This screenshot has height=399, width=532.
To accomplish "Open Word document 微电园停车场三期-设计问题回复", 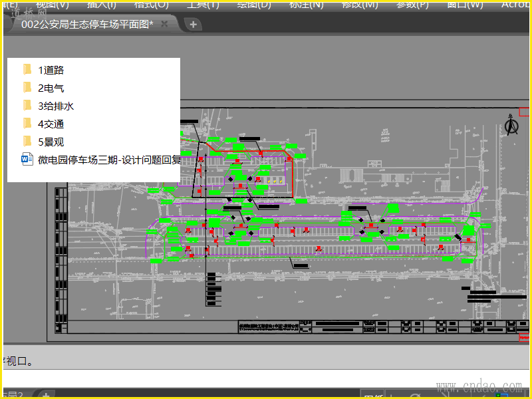I will pos(101,160).
